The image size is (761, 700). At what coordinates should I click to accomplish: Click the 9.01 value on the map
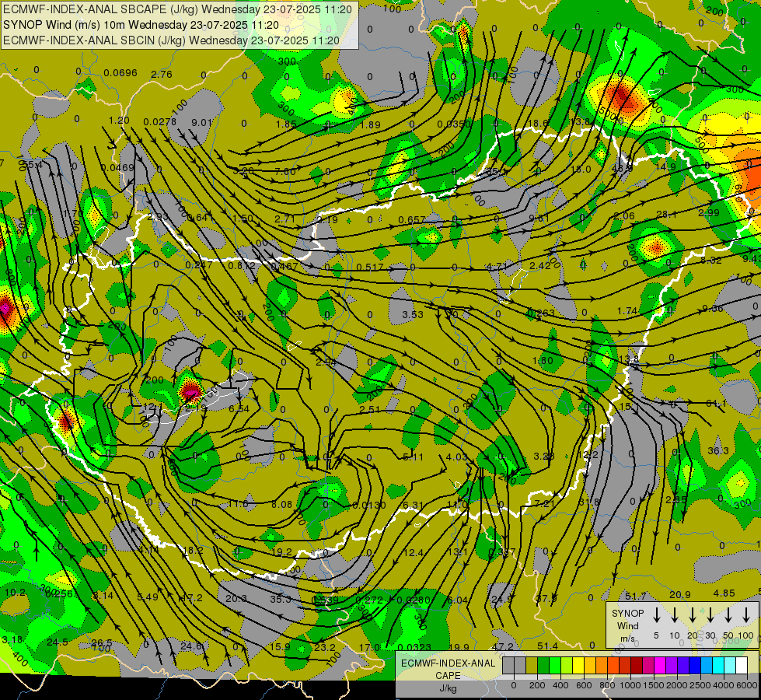tap(201, 122)
